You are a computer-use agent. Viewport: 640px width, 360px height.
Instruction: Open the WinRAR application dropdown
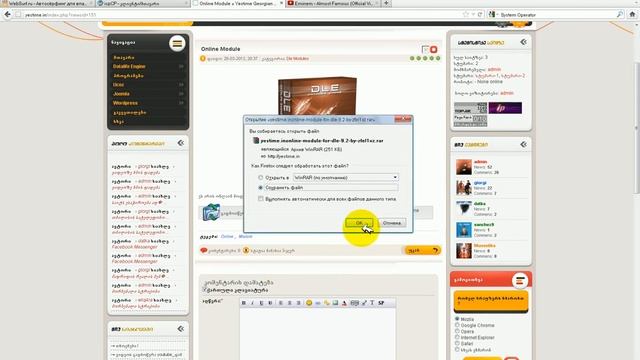point(345,178)
